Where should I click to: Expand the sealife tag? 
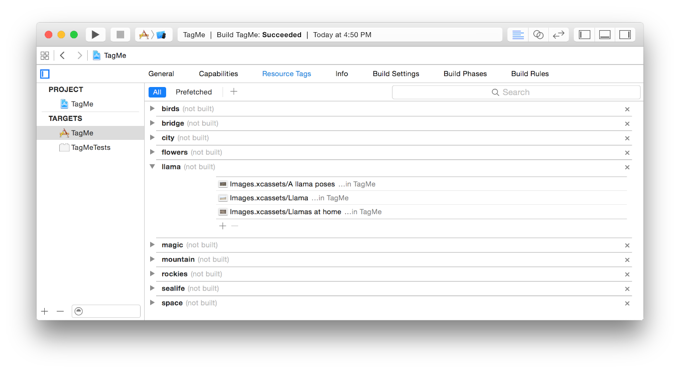click(152, 288)
